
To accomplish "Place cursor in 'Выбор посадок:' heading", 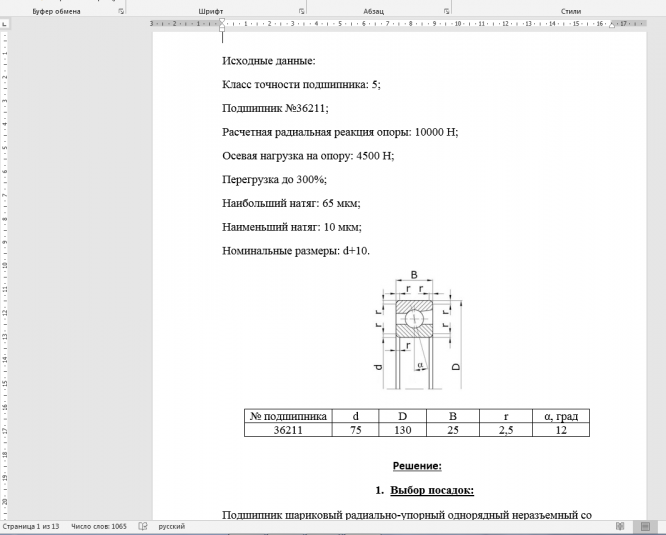I will tap(431, 490).
